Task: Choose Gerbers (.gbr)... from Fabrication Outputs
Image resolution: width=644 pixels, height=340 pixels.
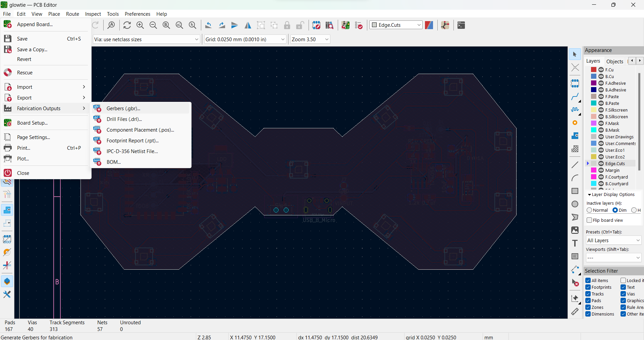Action: [141, 109]
